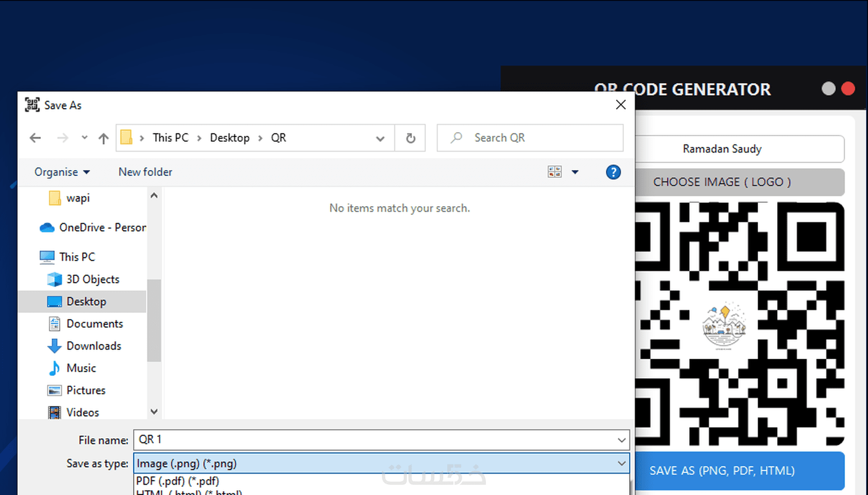This screenshot has height=495, width=868.
Task: Click the grey minimize dot in QR Generator
Action: tap(829, 89)
